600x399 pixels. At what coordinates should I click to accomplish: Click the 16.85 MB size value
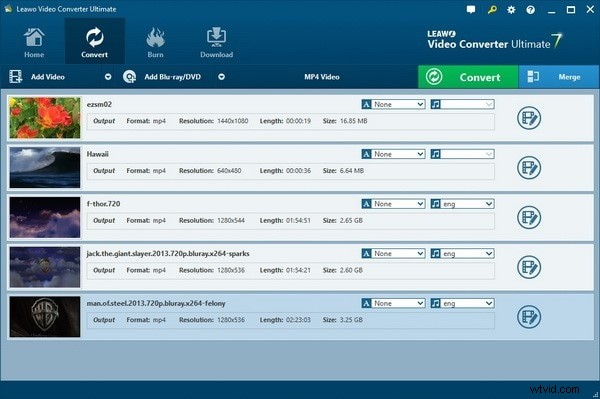354,121
